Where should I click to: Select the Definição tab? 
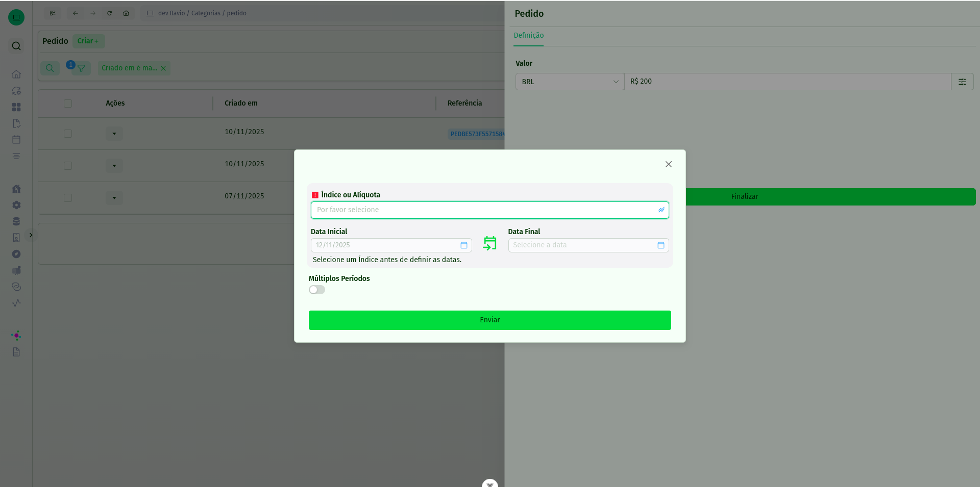coord(528,35)
